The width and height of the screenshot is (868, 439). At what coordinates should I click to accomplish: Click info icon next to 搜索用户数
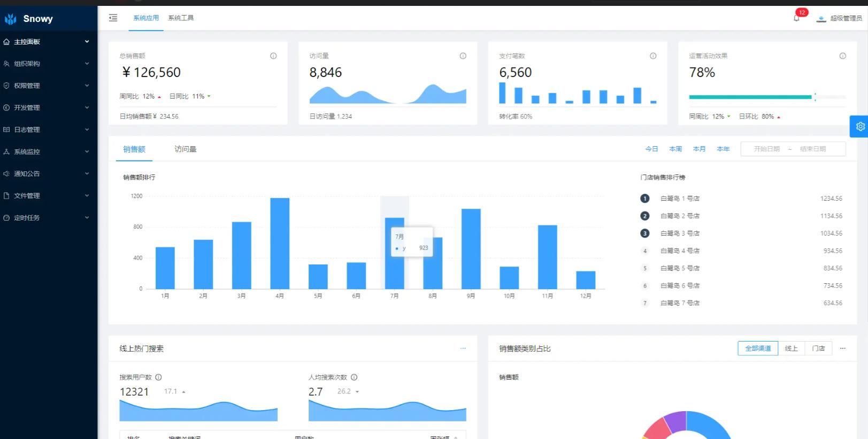(158, 377)
